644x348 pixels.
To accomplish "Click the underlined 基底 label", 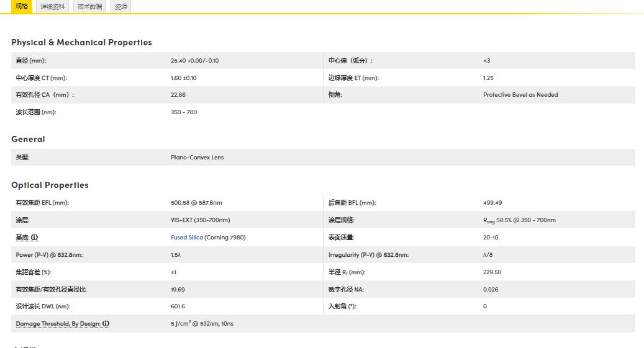I will coord(22,238).
